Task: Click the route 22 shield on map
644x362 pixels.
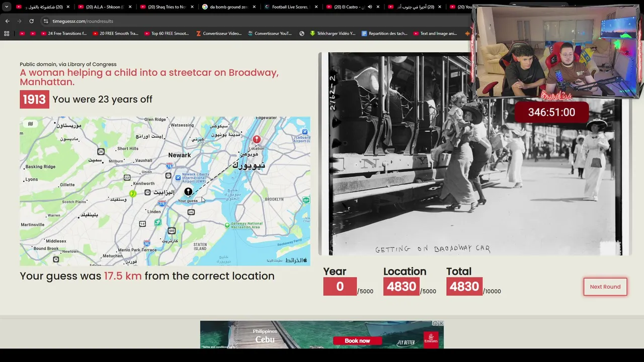Action: point(127,177)
